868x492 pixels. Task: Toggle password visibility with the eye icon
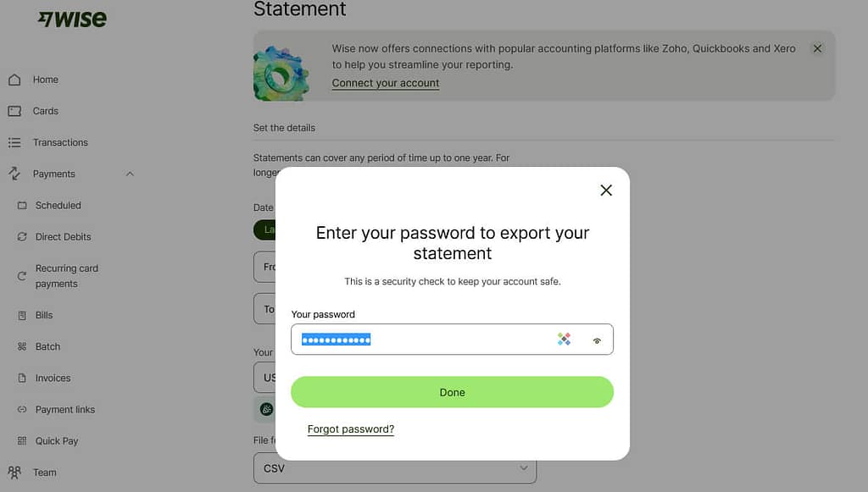point(596,340)
